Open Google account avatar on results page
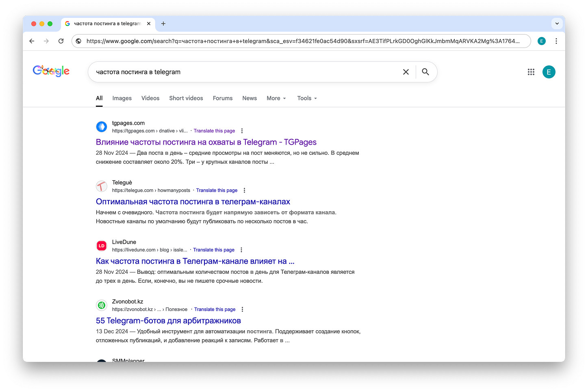 [549, 72]
